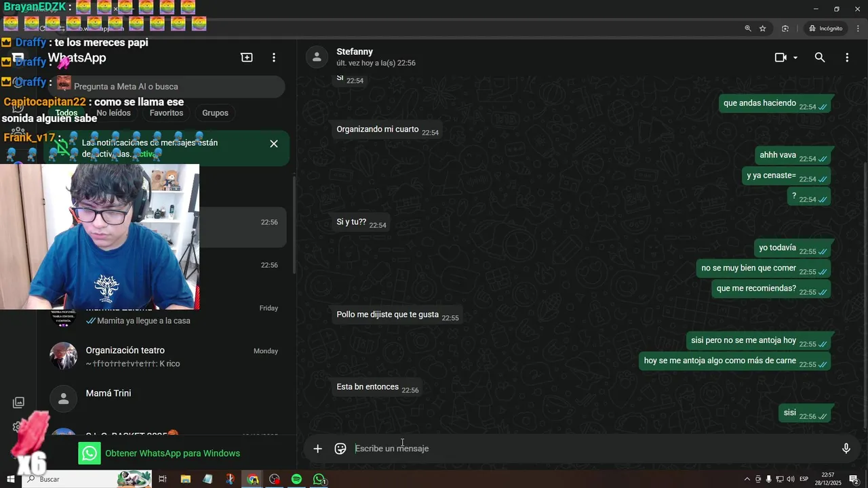Open the Windows Start menu
The image size is (868, 488).
11,479
